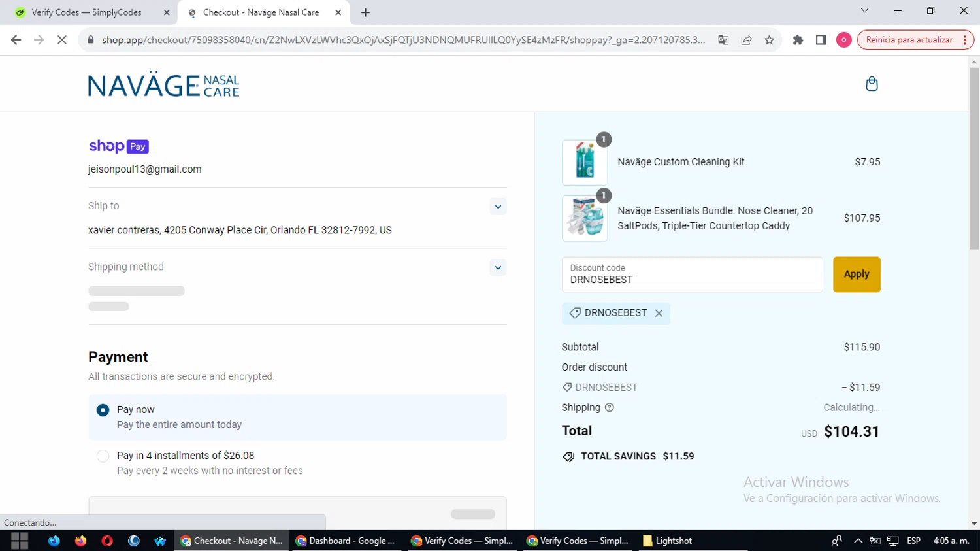Click the Payment heading
This screenshot has width=980, height=551.
(118, 357)
